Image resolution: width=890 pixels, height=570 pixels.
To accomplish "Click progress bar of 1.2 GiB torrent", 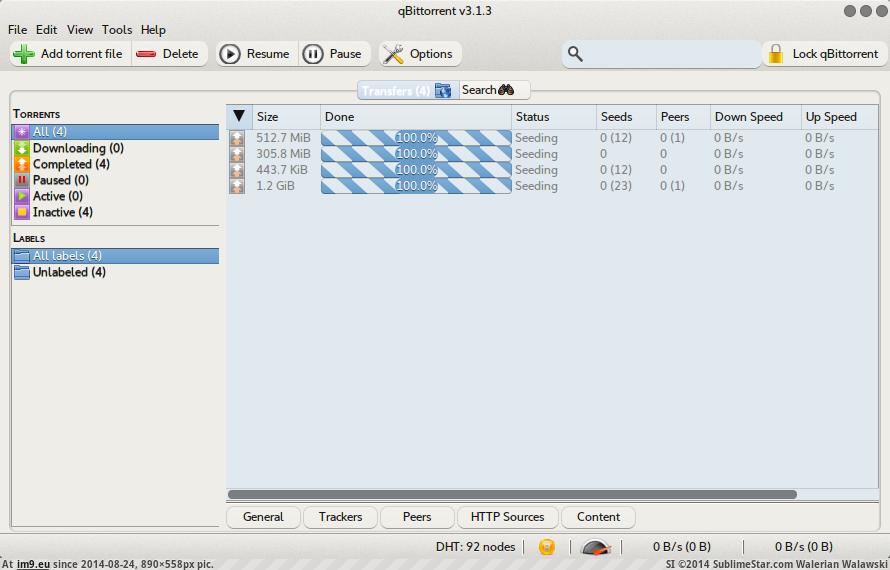I will click(x=416, y=186).
